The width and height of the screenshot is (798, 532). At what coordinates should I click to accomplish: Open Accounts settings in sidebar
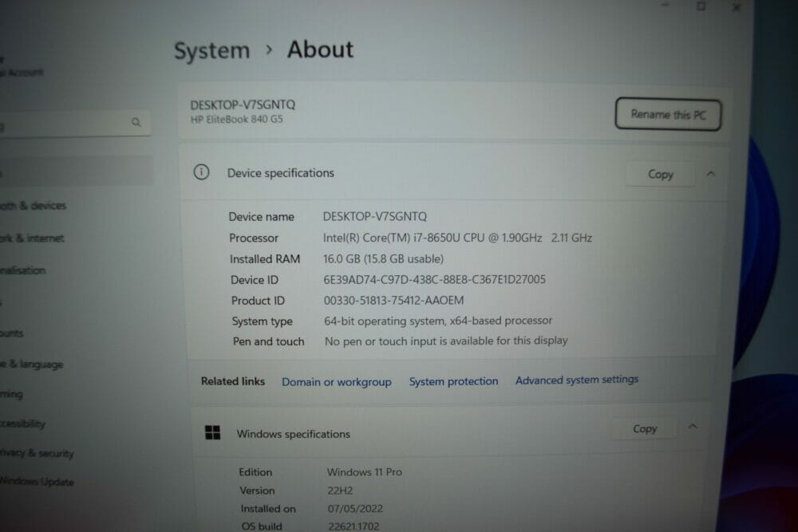pyautogui.click(x=12, y=333)
